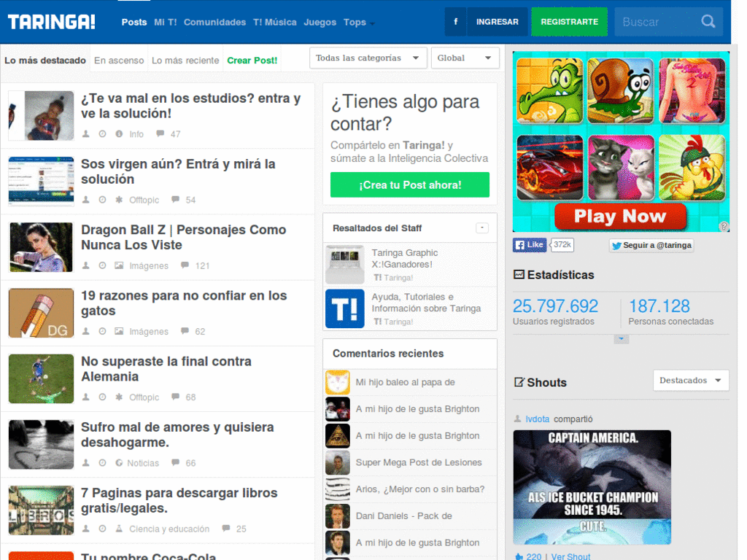
Task: Open the Destacados shouts filter dropdown
Action: (x=691, y=380)
